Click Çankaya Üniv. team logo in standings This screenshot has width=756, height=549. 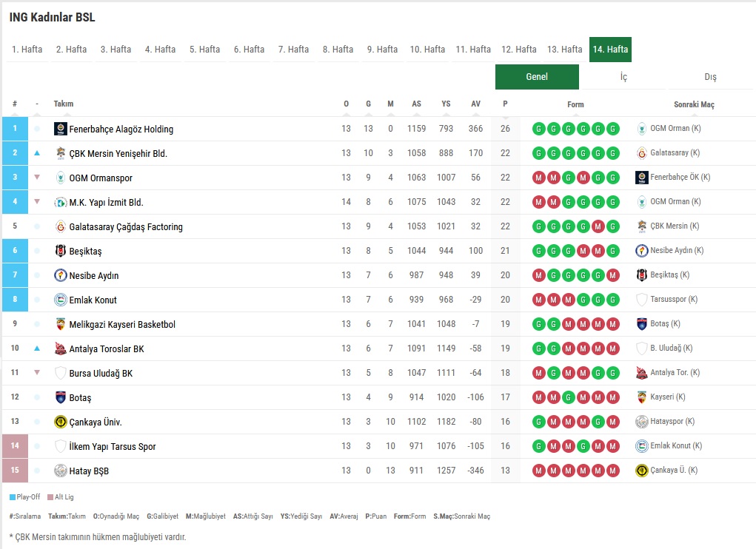[60, 422]
